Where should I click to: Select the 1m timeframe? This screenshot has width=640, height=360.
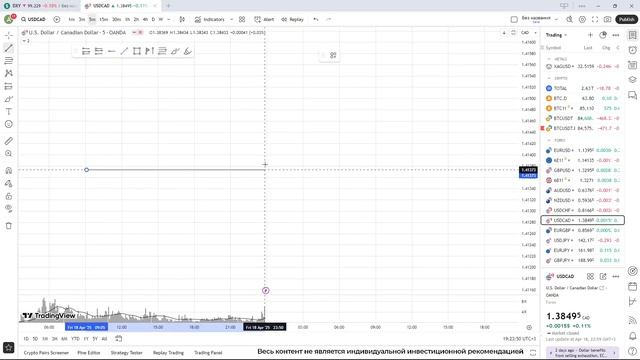point(71,19)
